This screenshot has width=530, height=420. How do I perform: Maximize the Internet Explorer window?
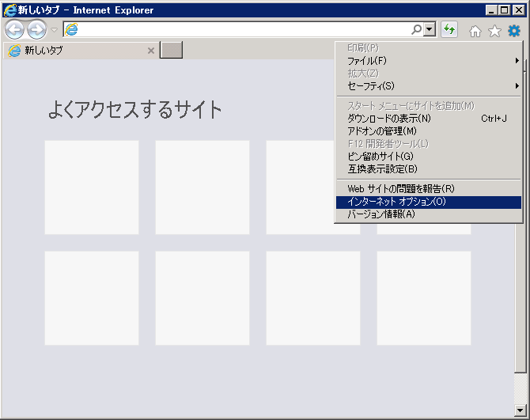coord(504,10)
